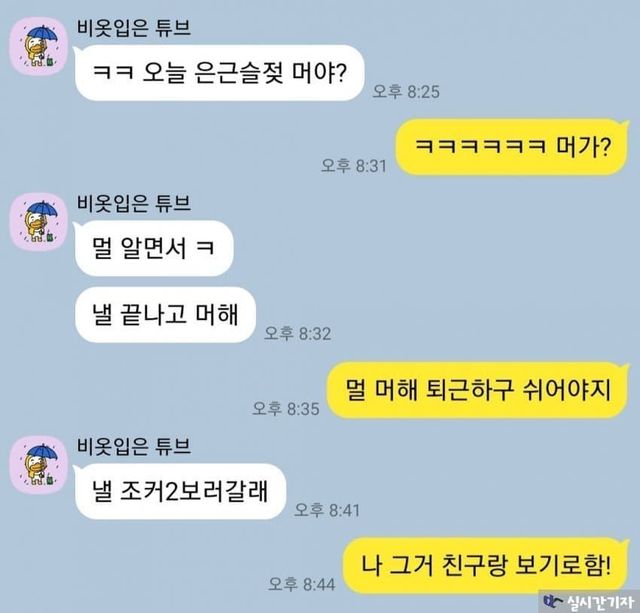Screen dimensions: 640x613
Task: Tap the message bubble '낼 끝나고 머해'
Action: pyautogui.click(x=165, y=315)
